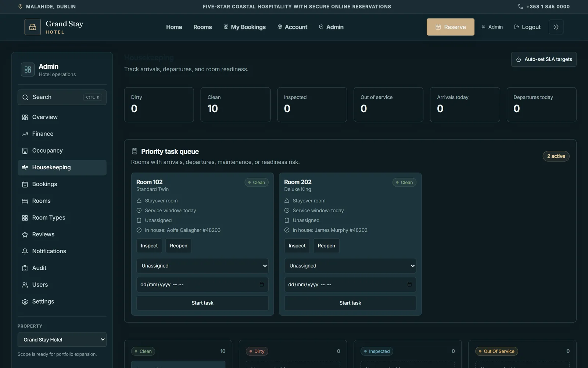Click the Occupancy building icon
Image resolution: width=588 pixels, height=368 pixels.
[x=25, y=151]
